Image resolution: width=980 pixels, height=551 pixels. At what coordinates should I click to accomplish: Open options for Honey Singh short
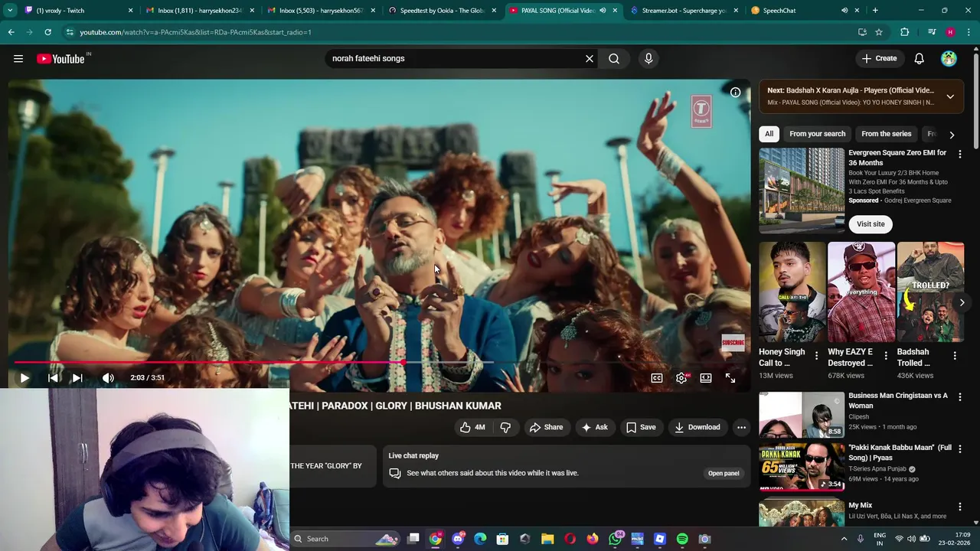click(816, 356)
